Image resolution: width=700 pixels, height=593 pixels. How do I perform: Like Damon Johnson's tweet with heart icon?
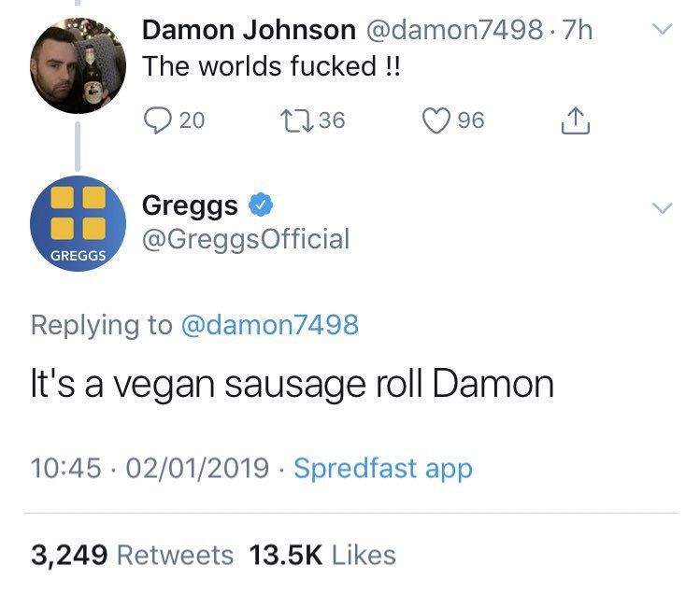tap(436, 120)
